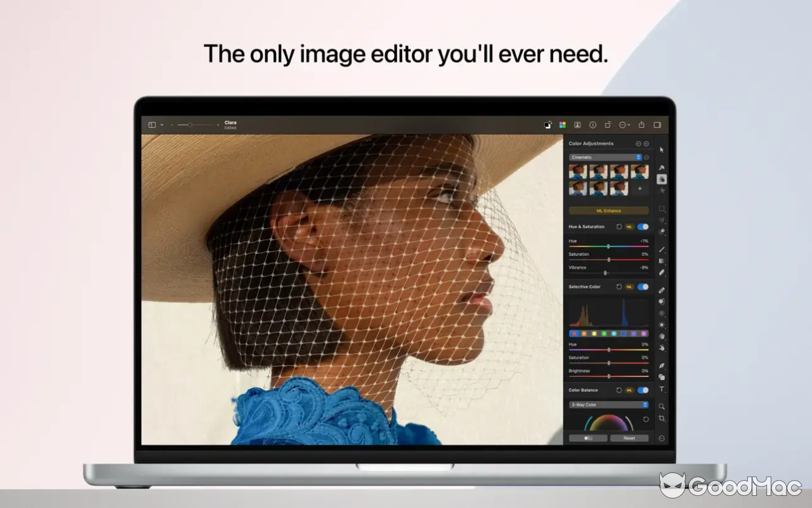Viewport: 812px width, 508px height.
Task: Open the 3-Way Color dropdown
Action: [608, 404]
